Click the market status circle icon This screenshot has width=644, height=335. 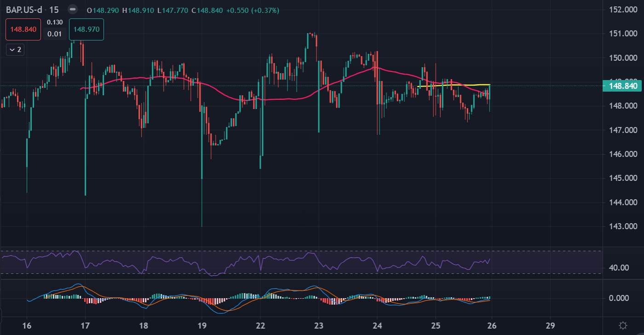click(72, 10)
